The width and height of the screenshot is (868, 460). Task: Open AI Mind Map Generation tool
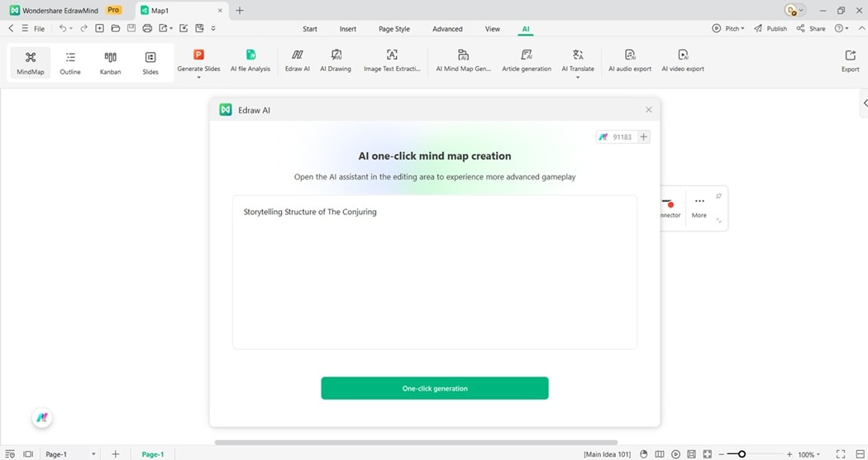click(463, 60)
